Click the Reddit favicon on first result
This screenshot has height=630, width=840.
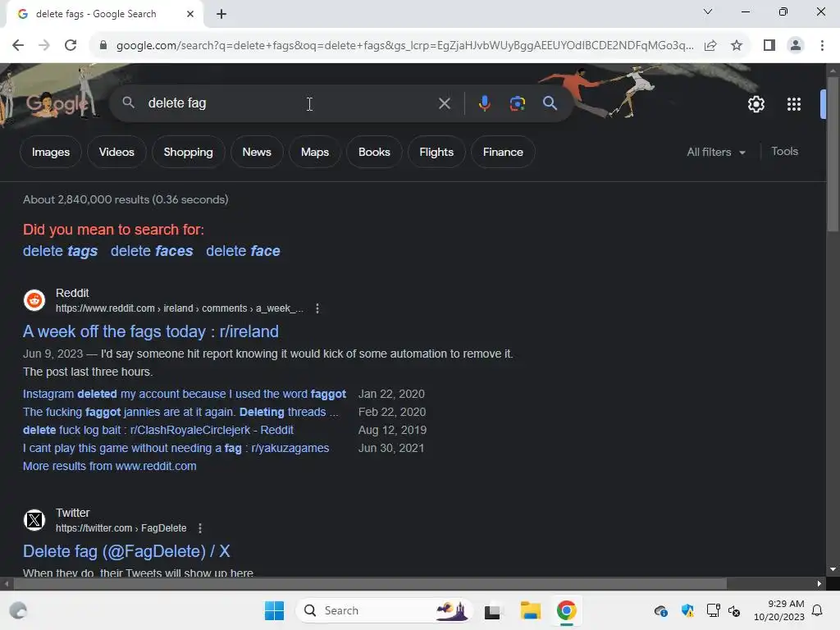pyautogui.click(x=34, y=300)
